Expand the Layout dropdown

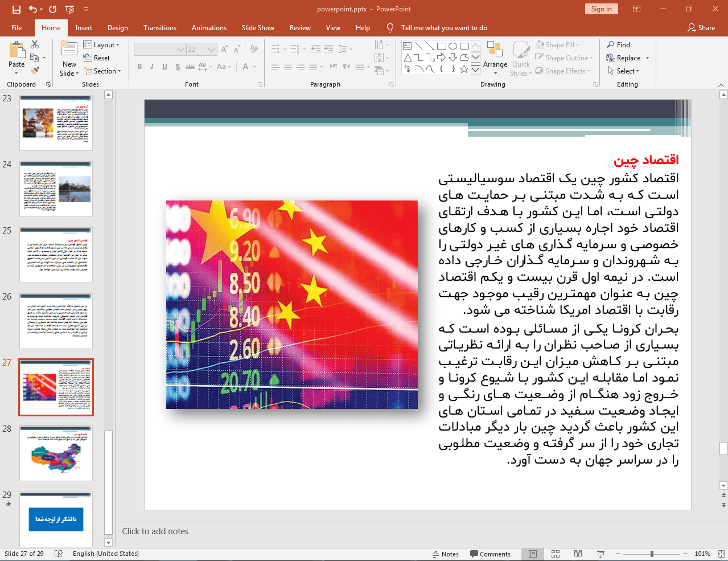tap(101, 45)
